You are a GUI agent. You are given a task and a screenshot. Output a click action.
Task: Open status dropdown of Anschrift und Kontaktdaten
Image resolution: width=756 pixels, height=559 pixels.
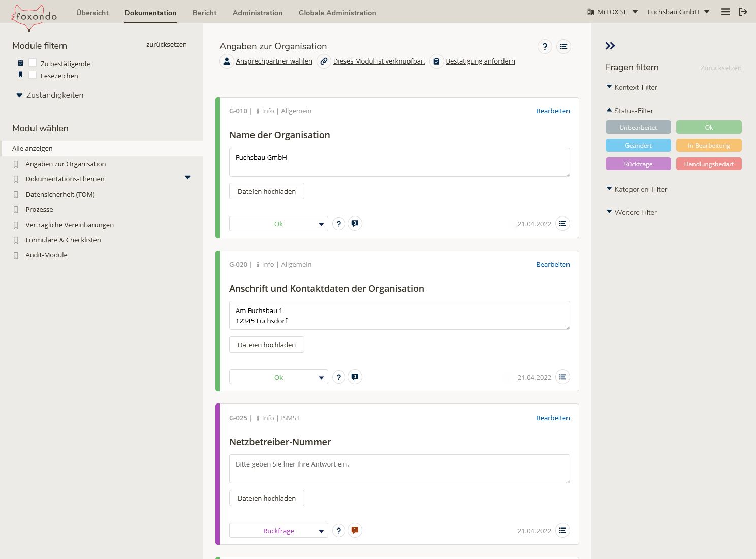(x=278, y=377)
